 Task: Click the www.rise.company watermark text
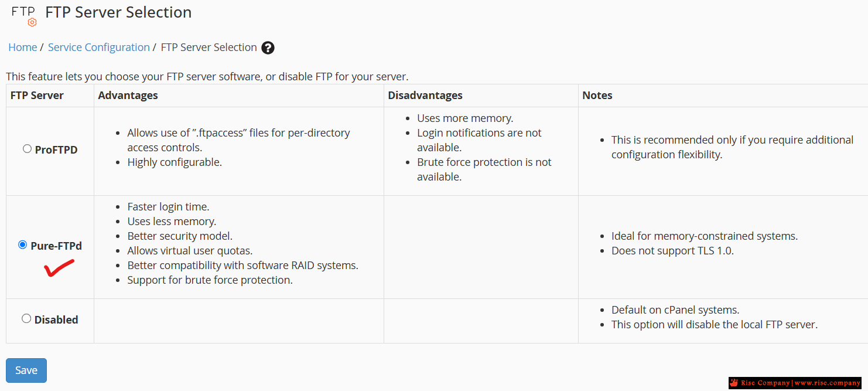pyautogui.click(x=828, y=383)
